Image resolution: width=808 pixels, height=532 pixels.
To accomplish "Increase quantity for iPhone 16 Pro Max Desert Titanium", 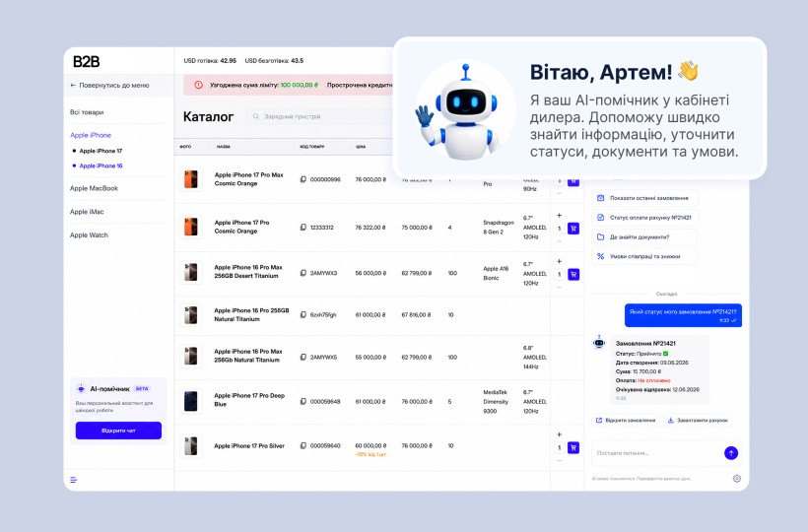I will pos(559,262).
